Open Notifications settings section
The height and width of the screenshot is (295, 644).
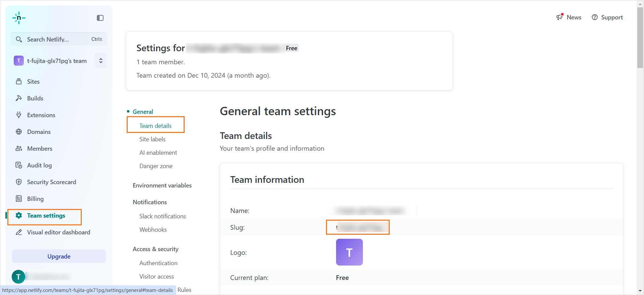click(x=150, y=202)
